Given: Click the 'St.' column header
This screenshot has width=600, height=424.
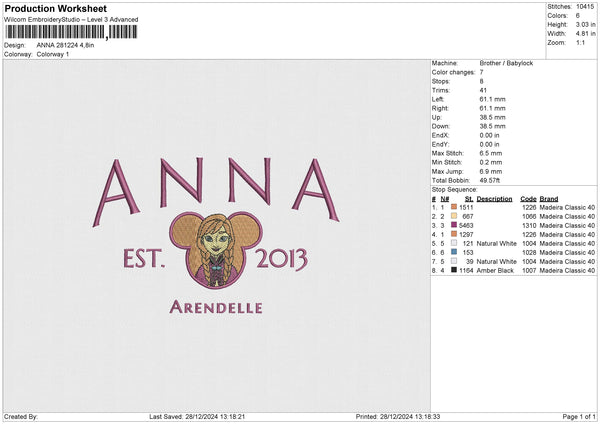Looking at the screenshot, I should pyautogui.click(x=469, y=199).
